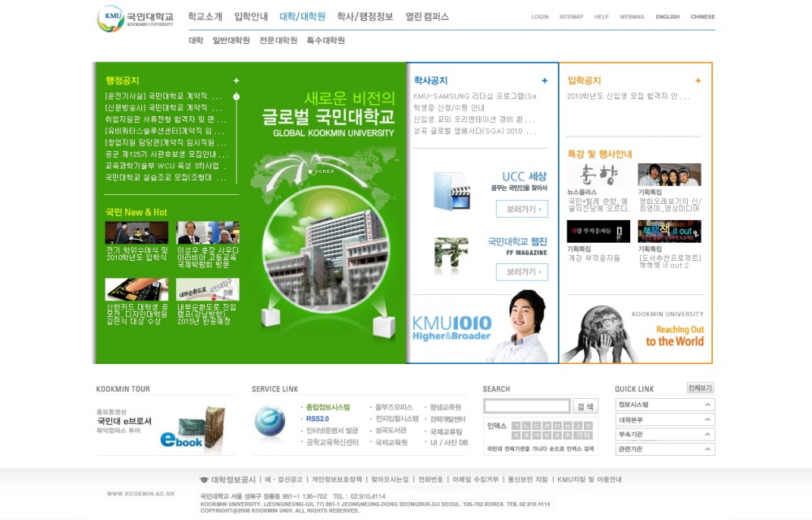
Task: Click the Kookmin University KMU logo
Action: [135, 19]
